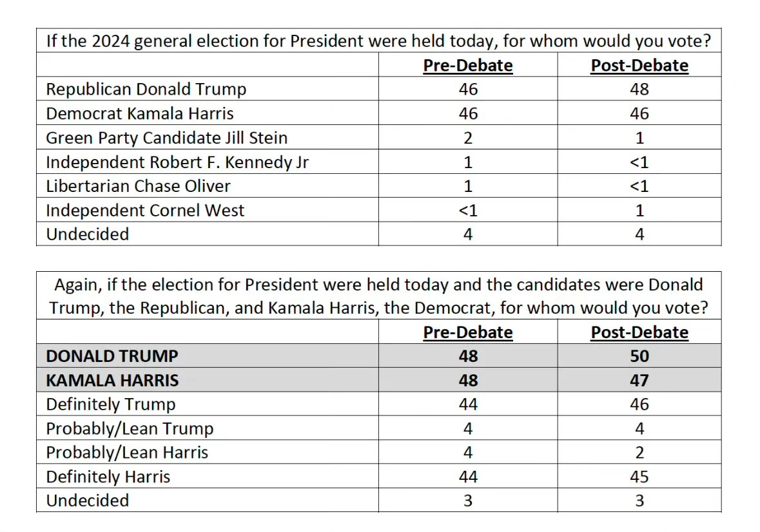Select the bold DONALD TRUMP row
Viewport: 760px width, 532px height.
point(378,356)
